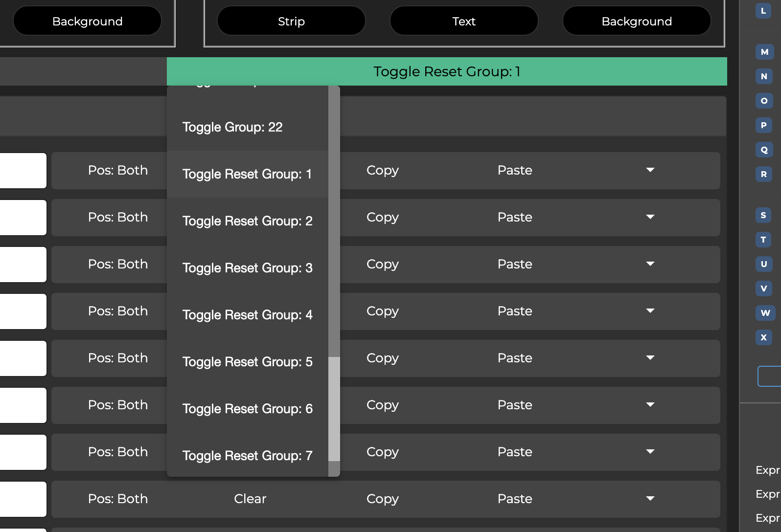
Task: Click the white color swatch in first row
Action: 23,171
